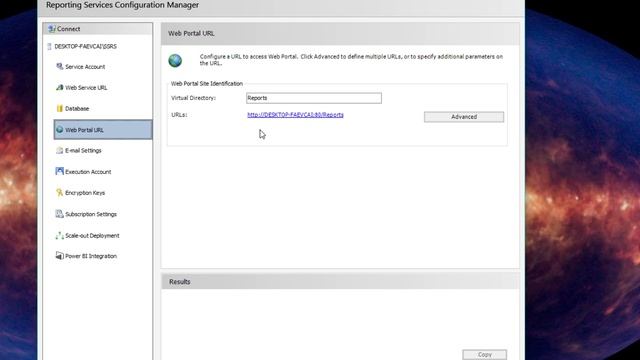This screenshot has width=640, height=360.
Task: Switch to Execution Account page
Action: [88, 172]
